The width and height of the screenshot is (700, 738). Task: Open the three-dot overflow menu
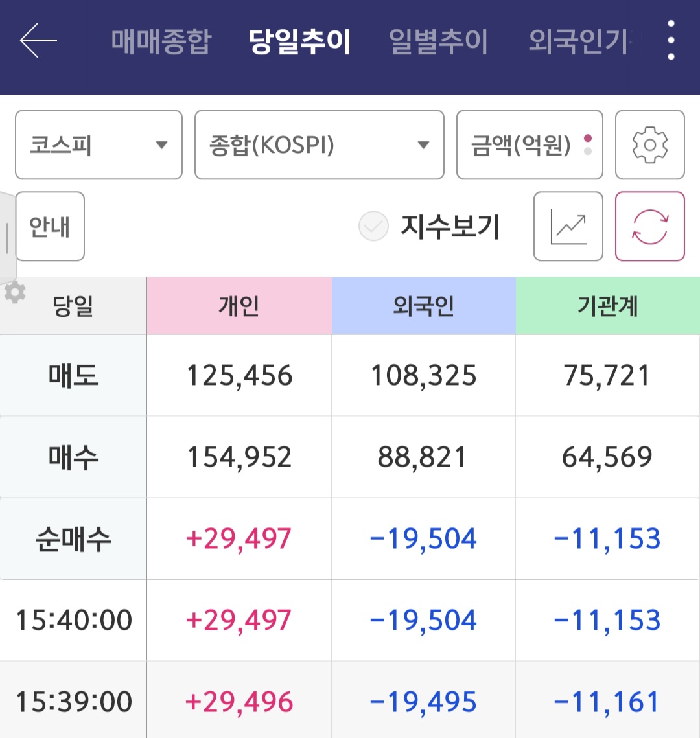click(671, 40)
